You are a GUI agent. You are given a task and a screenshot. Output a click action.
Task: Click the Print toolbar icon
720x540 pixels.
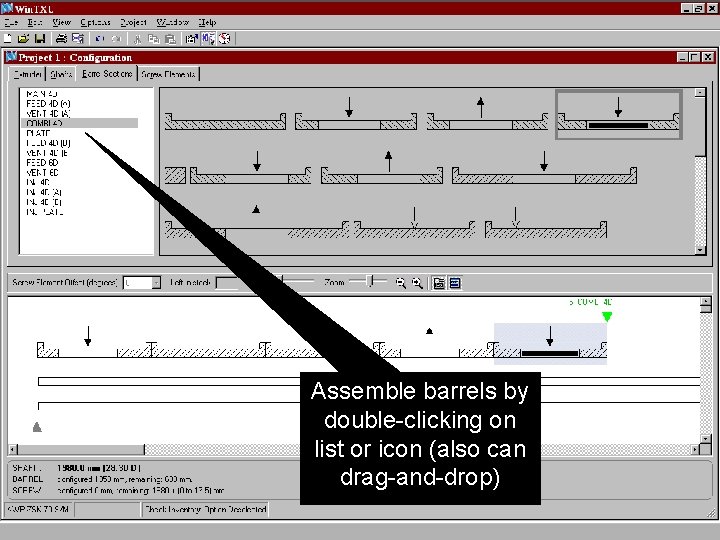[61, 39]
